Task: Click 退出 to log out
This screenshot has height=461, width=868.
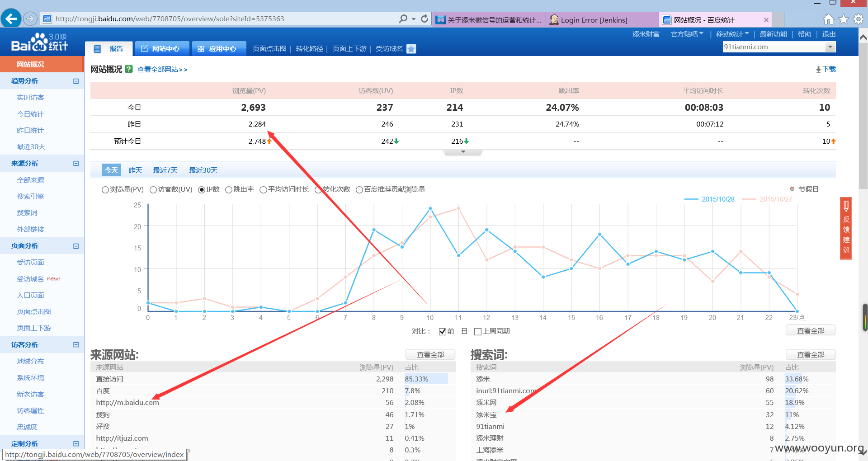Action: (x=829, y=34)
